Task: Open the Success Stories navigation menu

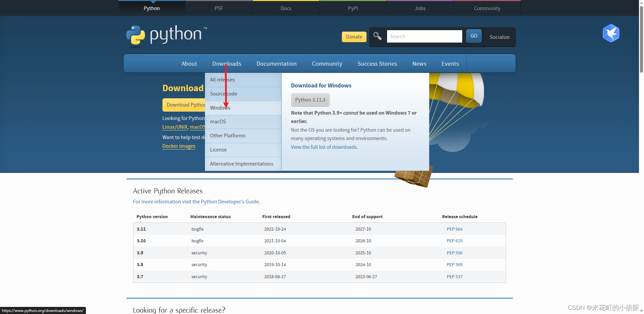Action: click(x=377, y=64)
